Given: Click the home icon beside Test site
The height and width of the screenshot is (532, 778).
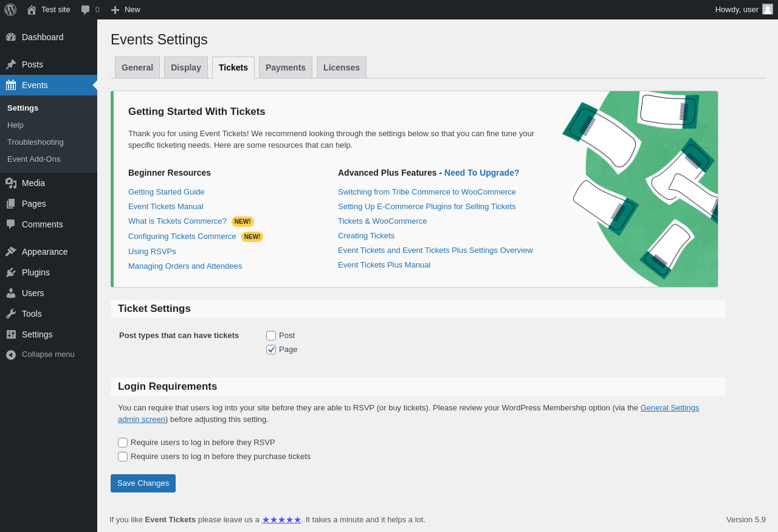Looking at the screenshot, I should [32, 10].
